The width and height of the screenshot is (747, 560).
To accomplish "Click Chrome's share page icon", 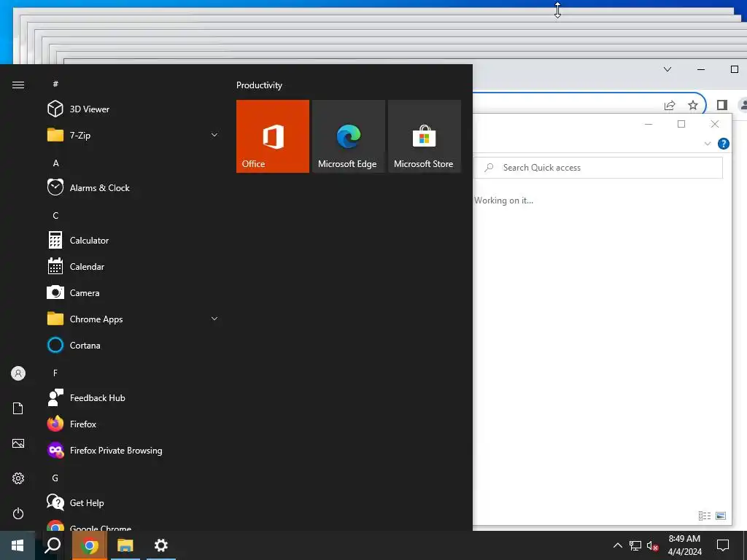I will pos(670,105).
